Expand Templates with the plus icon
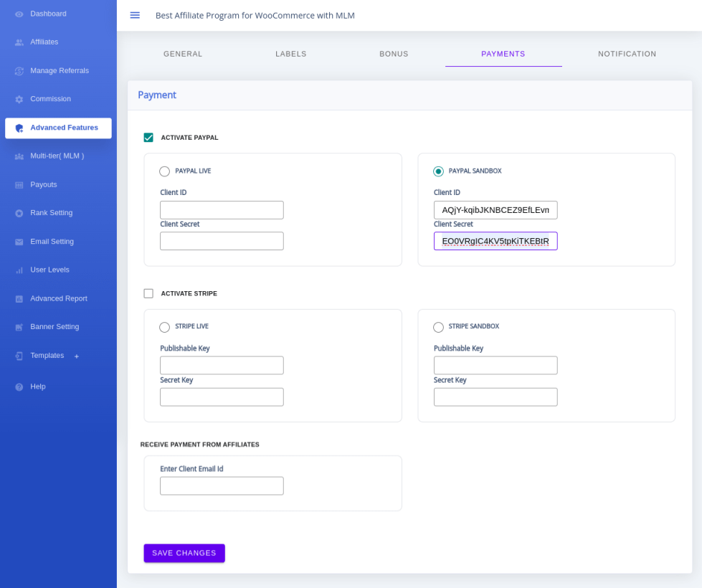 click(x=77, y=356)
